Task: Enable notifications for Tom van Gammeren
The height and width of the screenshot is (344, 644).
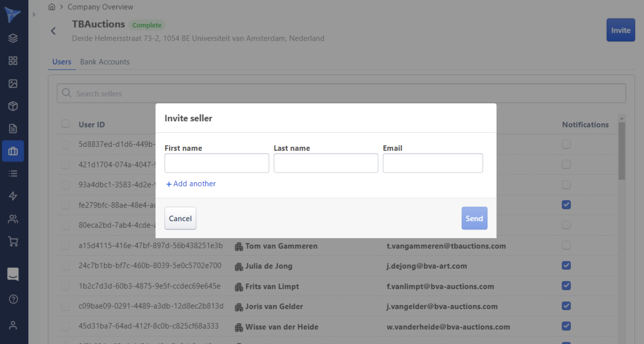Action: 566,246
